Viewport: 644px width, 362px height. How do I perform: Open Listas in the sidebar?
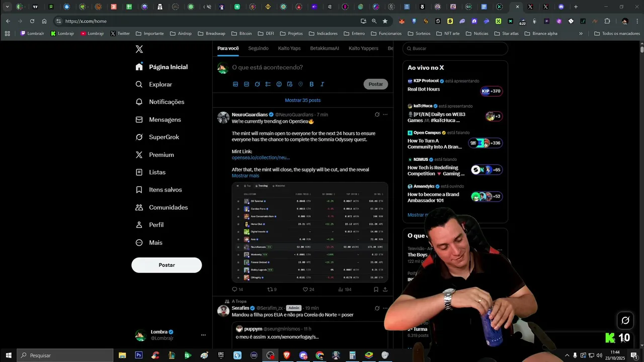click(150, 172)
